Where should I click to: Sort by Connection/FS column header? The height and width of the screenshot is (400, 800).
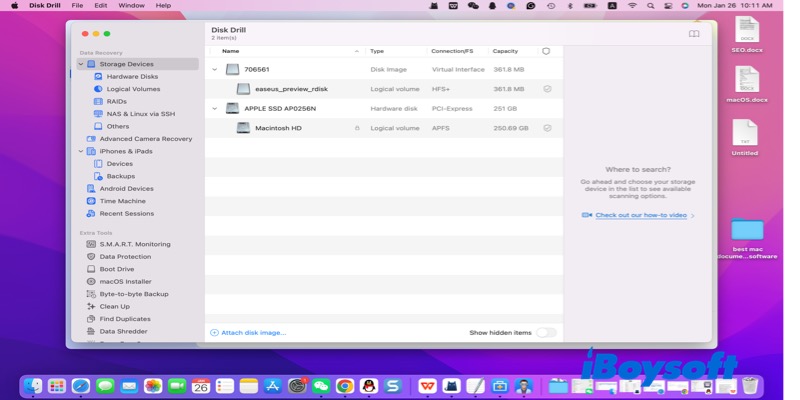452,51
